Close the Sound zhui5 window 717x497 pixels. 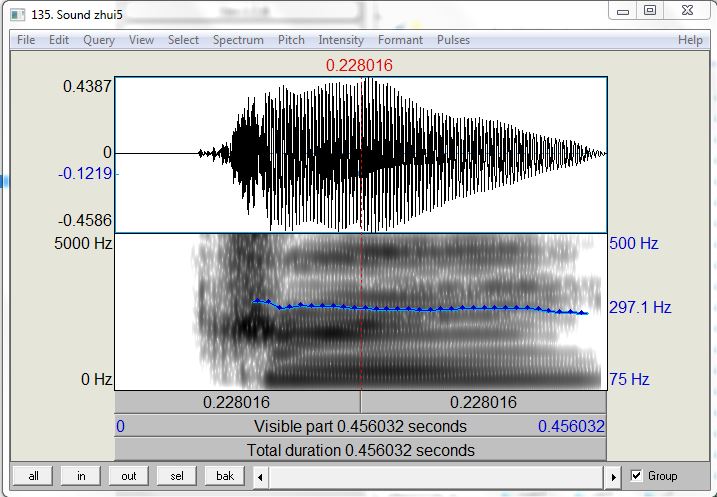tap(687, 11)
